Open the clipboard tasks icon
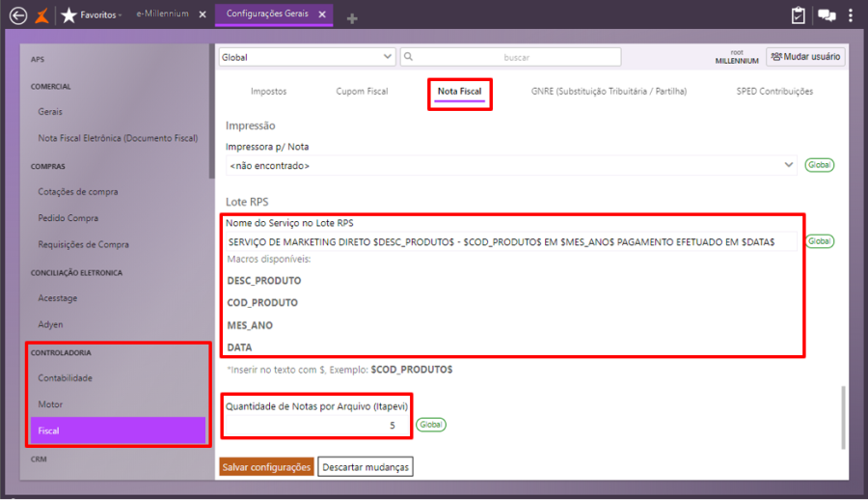 click(798, 15)
